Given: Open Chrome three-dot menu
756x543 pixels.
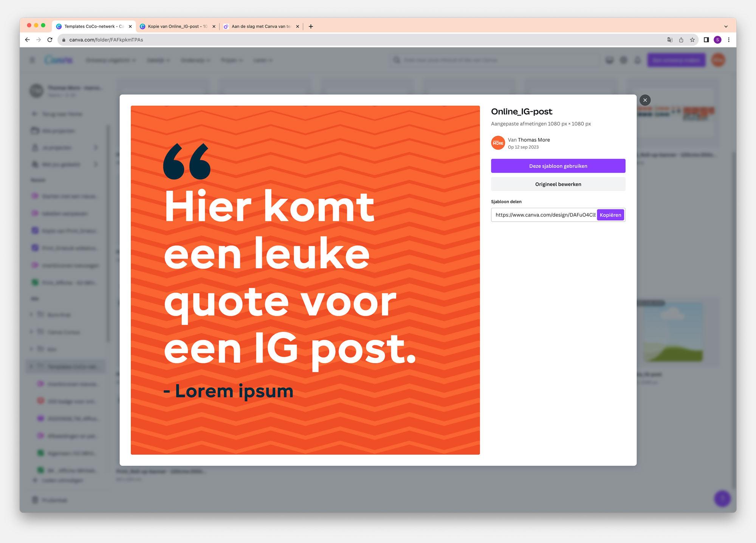Looking at the screenshot, I should 729,40.
